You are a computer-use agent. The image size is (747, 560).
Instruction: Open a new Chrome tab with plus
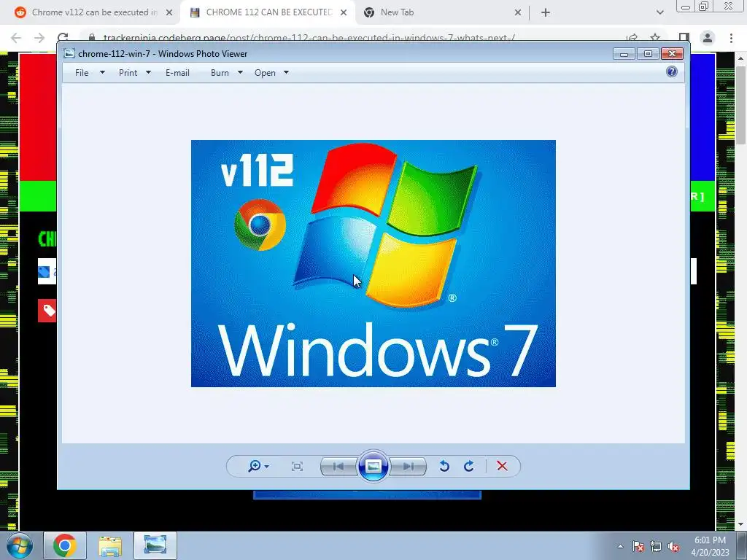click(546, 12)
